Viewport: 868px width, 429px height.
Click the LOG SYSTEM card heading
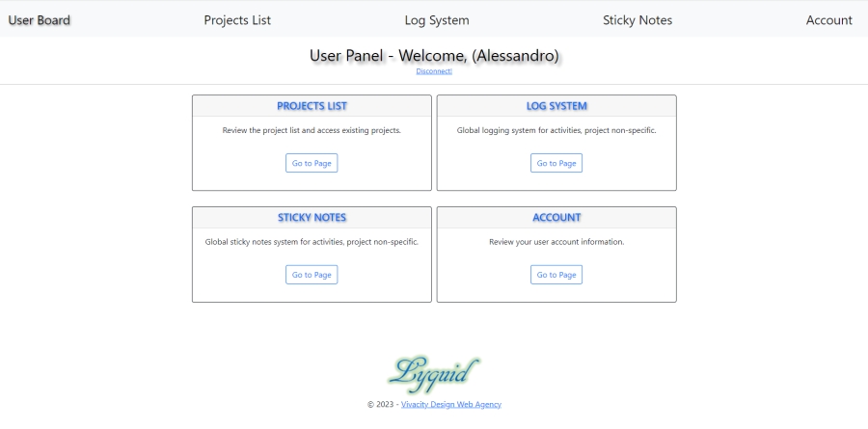point(556,106)
